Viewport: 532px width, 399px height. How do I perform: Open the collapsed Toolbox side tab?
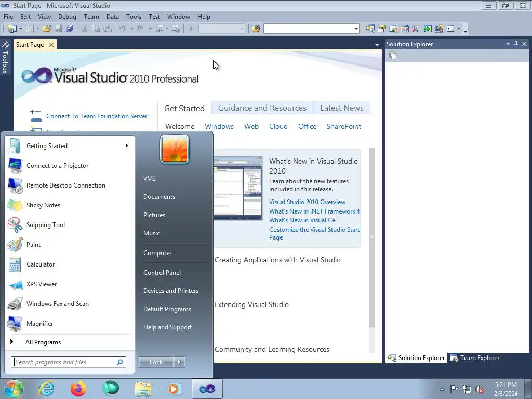coord(5,57)
